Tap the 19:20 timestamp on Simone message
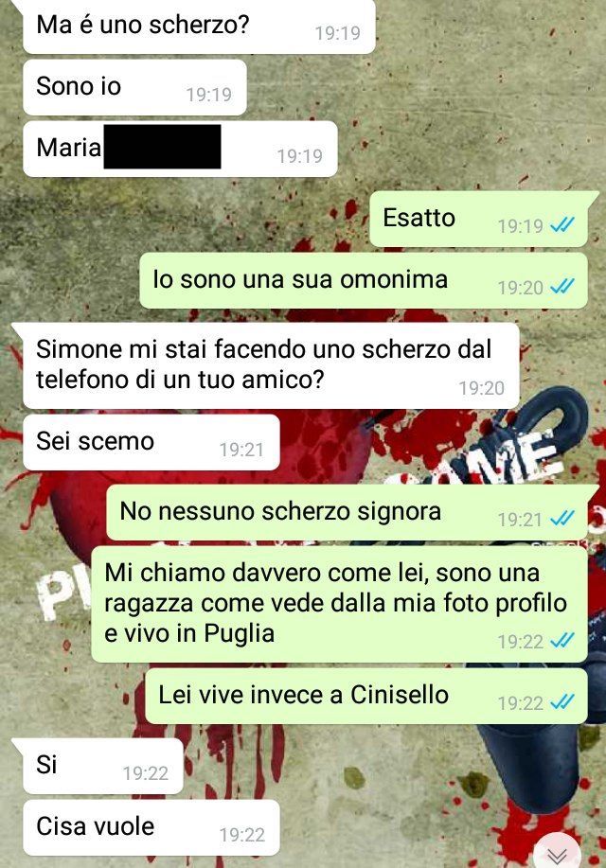Image resolution: width=606 pixels, height=868 pixels. click(481, 388)
